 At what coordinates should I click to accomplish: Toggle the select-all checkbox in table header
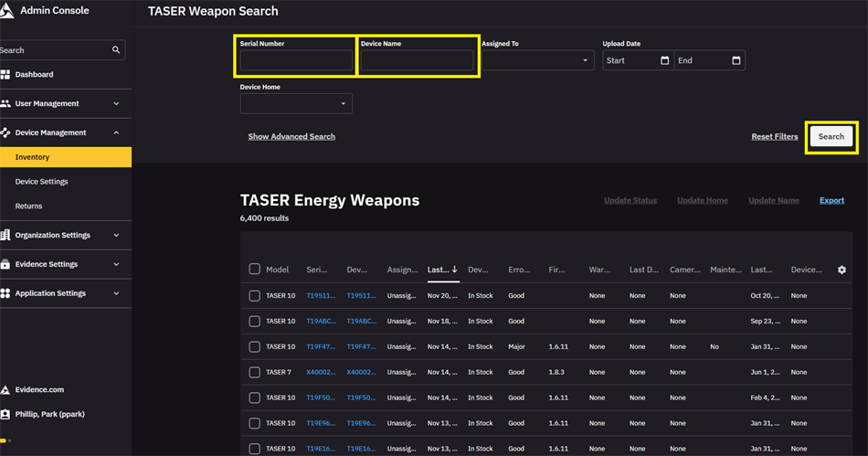[254, 270]
